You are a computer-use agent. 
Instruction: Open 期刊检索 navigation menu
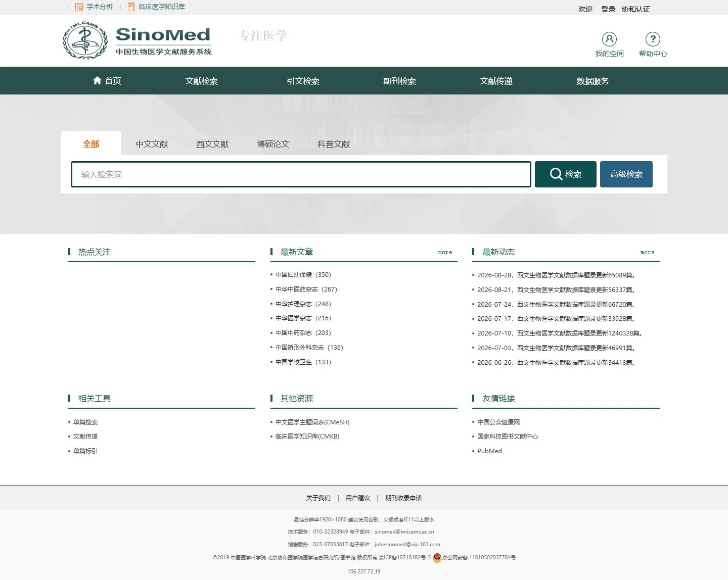(399, 81)
